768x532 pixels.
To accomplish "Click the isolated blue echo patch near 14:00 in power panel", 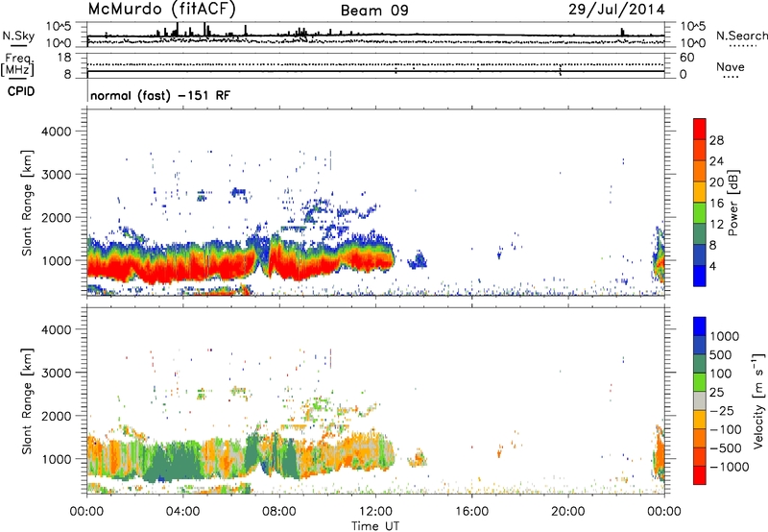I will coord(418,260).
